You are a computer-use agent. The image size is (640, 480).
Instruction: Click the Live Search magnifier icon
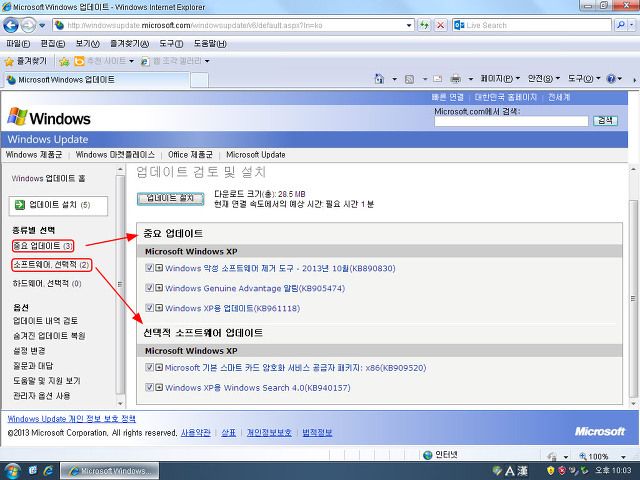pos(621,25)
